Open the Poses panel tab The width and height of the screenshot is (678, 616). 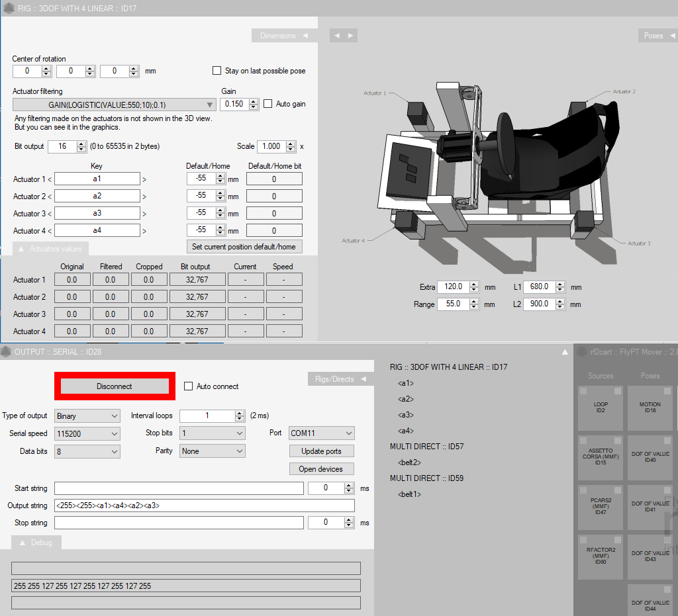pos(657,36)
